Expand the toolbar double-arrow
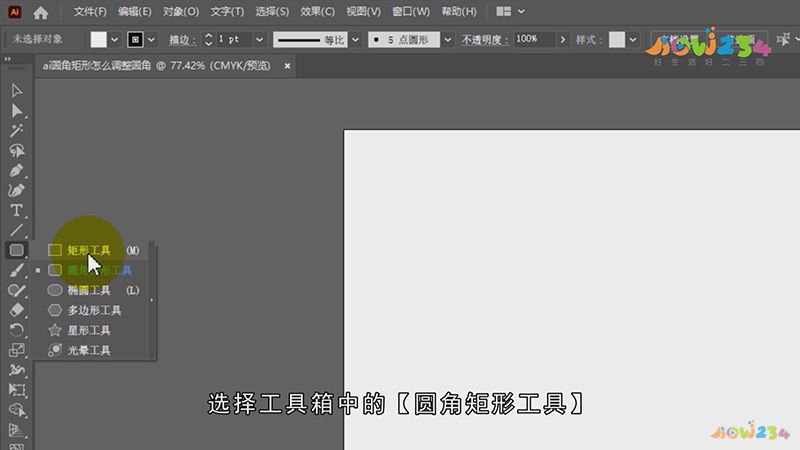This screenshot has height=450, width=800. [x=8, y=59]
